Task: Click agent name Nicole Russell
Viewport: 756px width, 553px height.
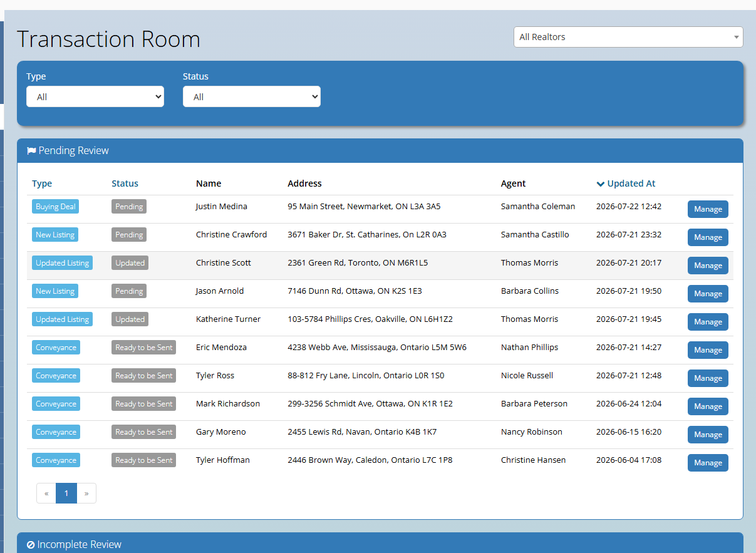Action: pyautogui.click(x=527, y=375)
